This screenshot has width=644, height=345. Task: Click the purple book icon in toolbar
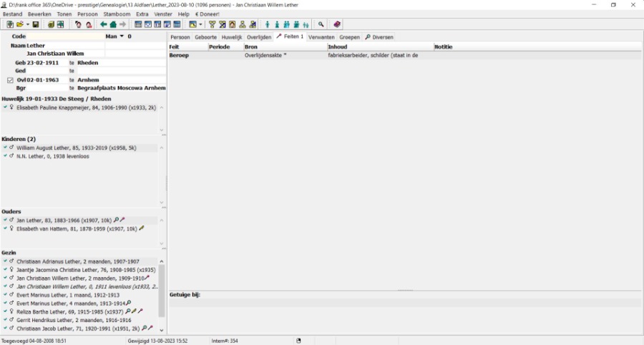pos(337,24)
